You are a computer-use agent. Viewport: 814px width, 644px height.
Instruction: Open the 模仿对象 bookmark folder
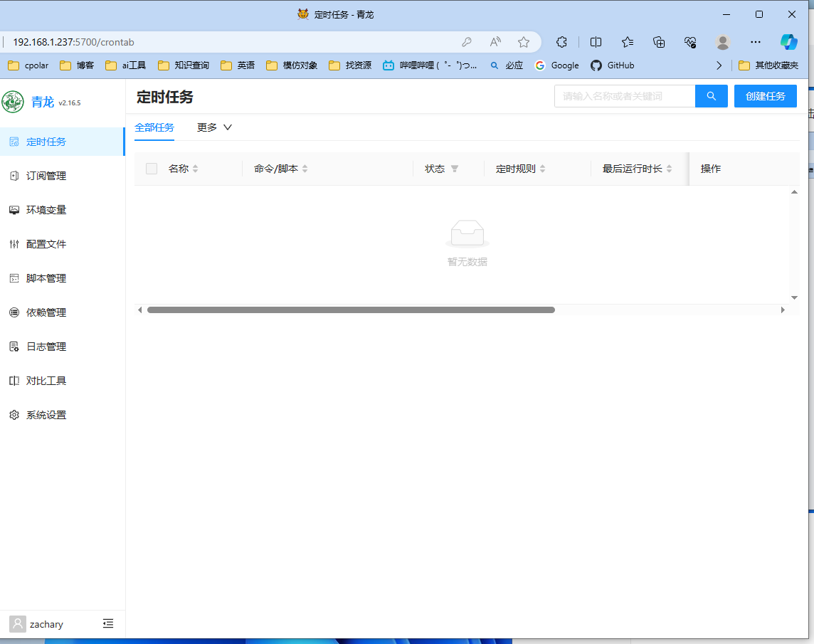pyautogui.click(x=292, y=65)
